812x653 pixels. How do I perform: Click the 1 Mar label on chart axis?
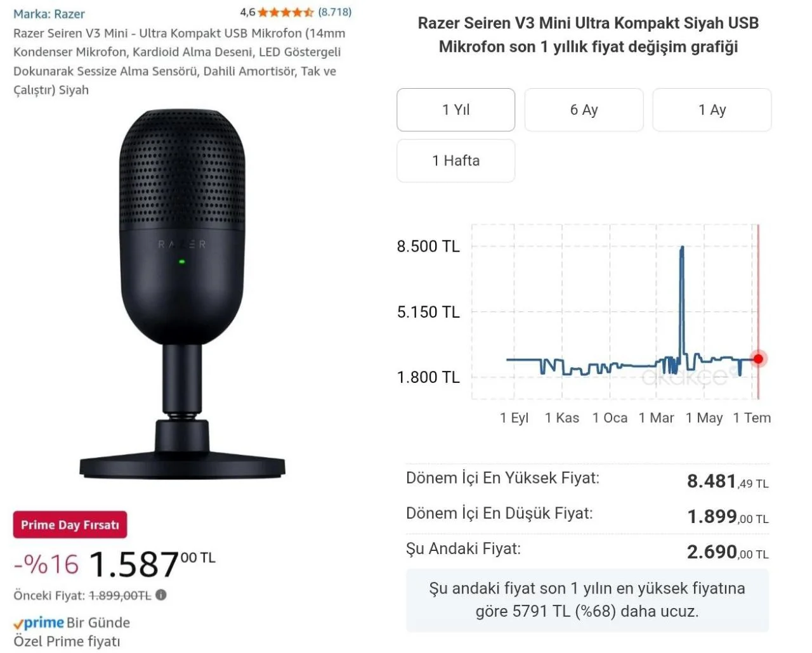(656, 418)
